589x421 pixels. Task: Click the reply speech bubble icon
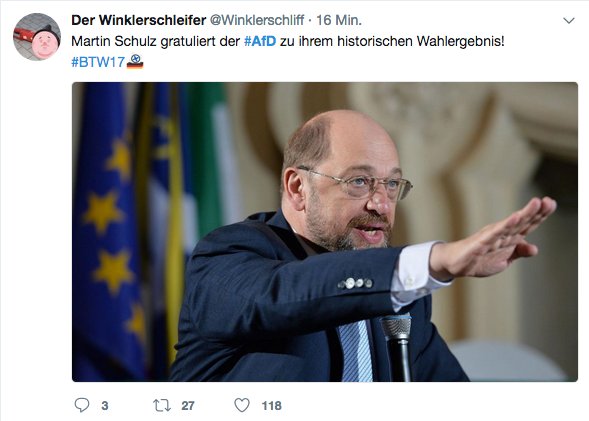coord(82,405)
